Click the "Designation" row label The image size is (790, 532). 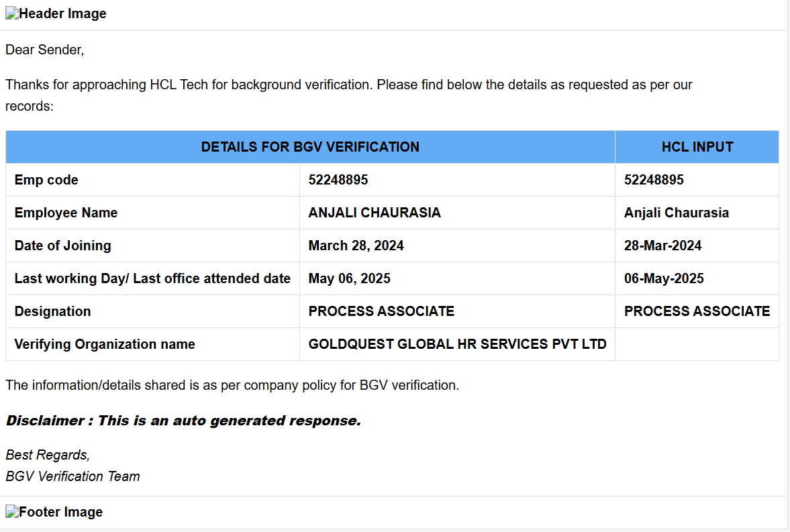52,311
